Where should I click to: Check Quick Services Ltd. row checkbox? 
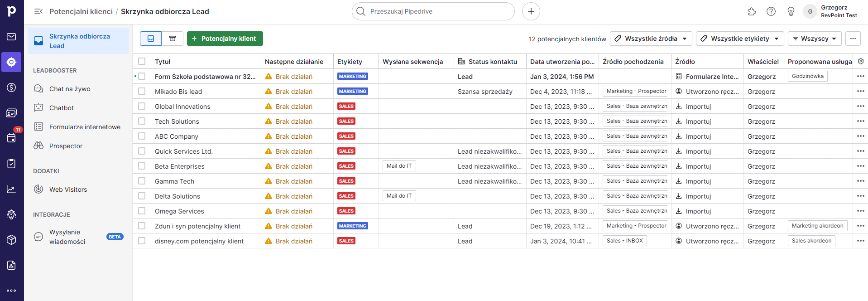(x=142, y=151)
